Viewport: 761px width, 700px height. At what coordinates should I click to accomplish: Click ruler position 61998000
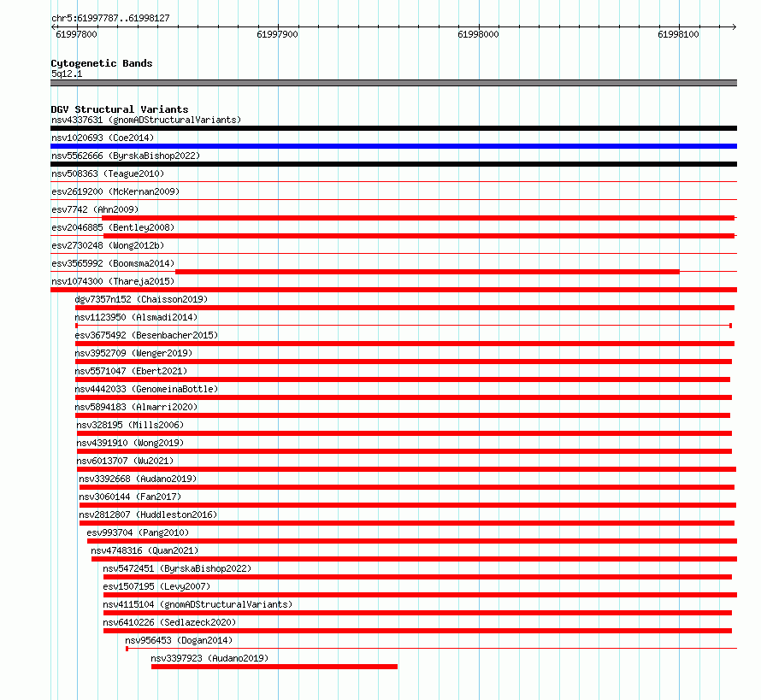coord(478,34)
